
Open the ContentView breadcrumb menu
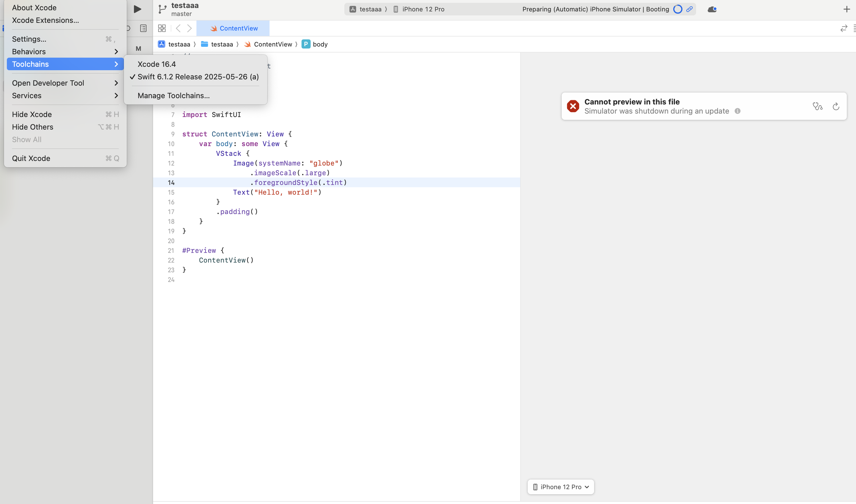tap(273, 44)
